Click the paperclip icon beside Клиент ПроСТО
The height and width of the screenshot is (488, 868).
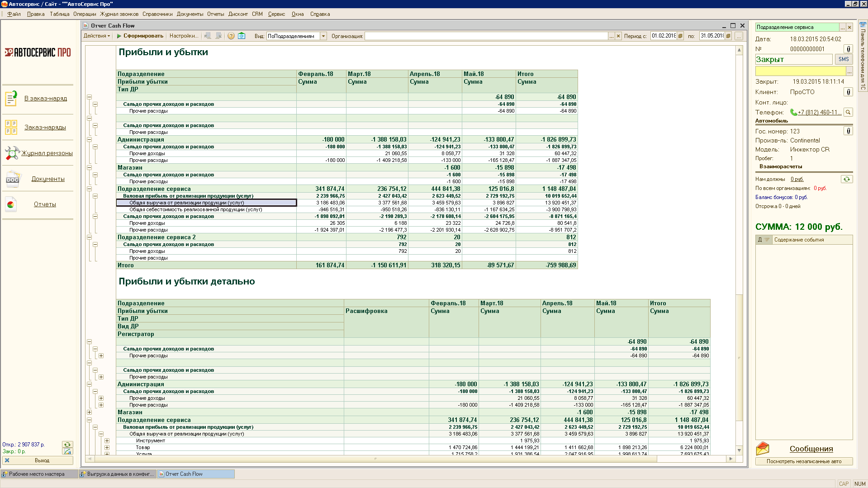tap(848, 92)
